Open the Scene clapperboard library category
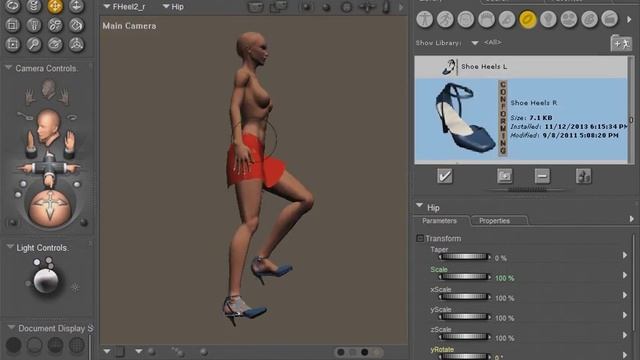 [x=610, y=19]
